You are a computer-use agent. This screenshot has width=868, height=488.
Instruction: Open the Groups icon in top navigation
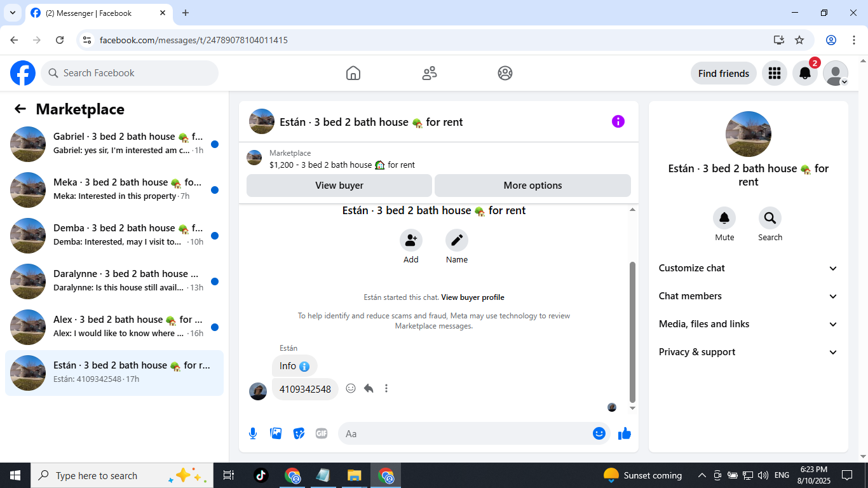505,73
